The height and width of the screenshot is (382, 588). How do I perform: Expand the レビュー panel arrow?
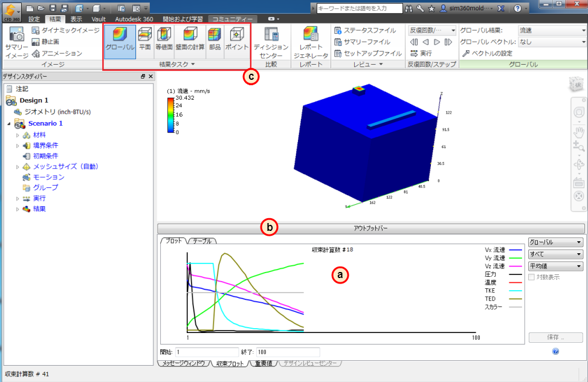pos(381,65)
